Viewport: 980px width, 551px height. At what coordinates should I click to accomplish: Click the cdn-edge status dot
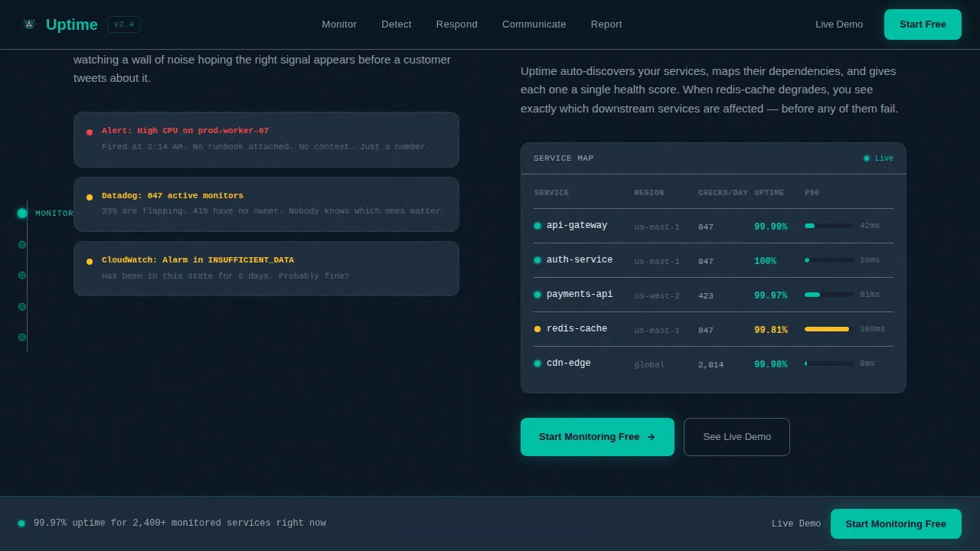click(x=537, y=364)
